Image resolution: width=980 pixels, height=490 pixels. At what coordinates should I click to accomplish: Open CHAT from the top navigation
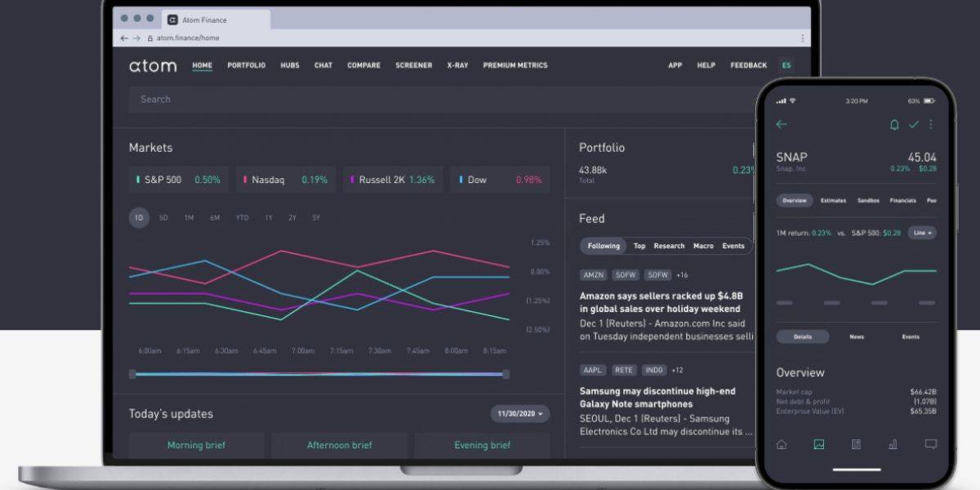(x=323, y=65)
